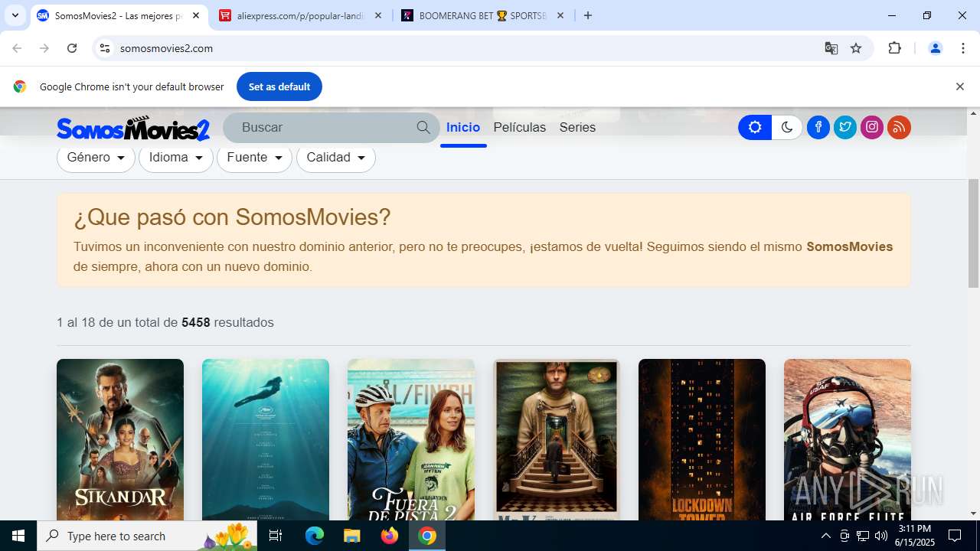Click the page vertical scrollbar thumb
The height and width of the screenshot is (551, 980).
coord(973,233)
